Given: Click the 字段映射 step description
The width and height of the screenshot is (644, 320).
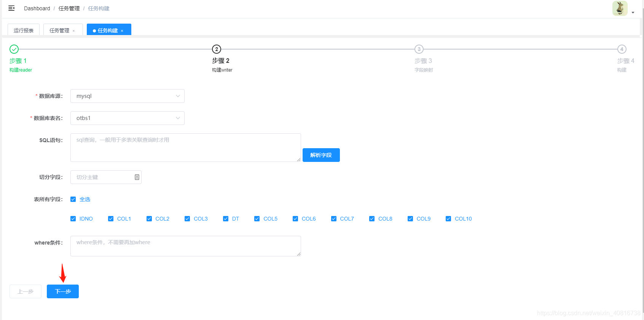Looking at the screenshot, I should [424, 70].
